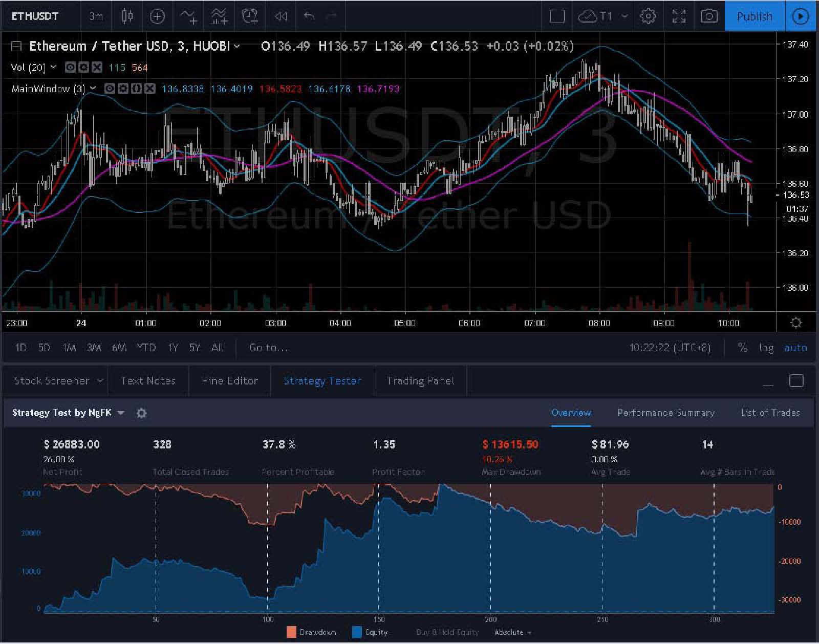Viewport: 819px width, 644px height.
Task: Open the Text Notes tab
Action: click(x=148, y=380)
